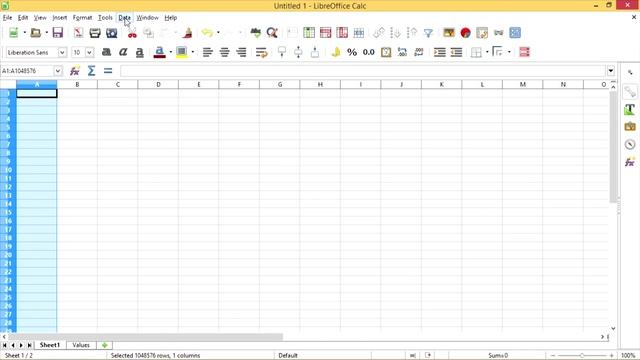The width and height of the screenshot is (640, 360).
Task: Open the File menu
Action: coord(7,18)
